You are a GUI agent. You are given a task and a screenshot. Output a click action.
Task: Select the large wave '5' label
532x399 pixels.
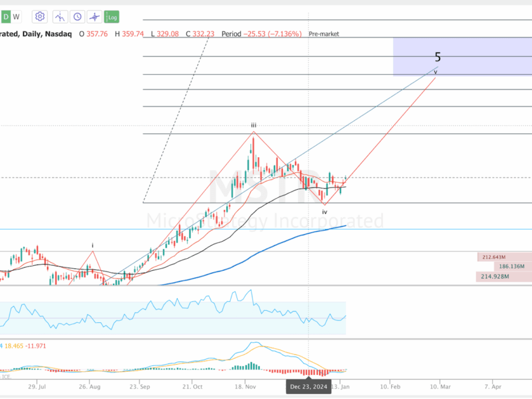coord(438,57)
